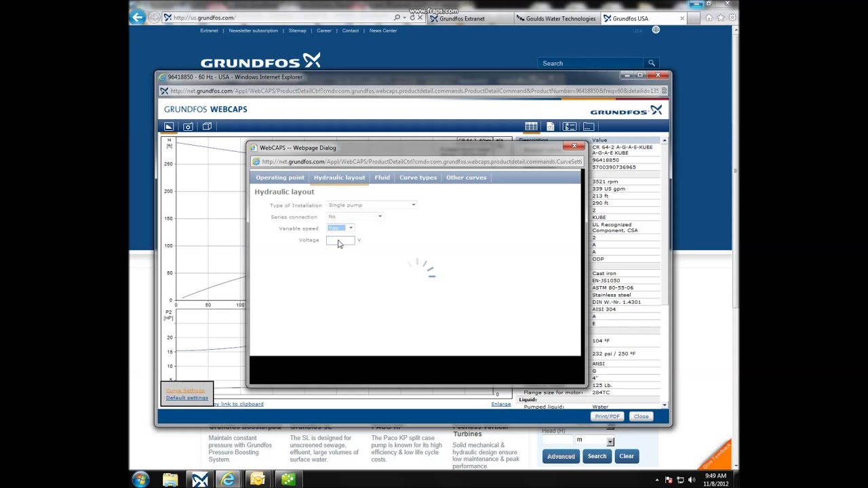Viewport: 868px width, 488px height.
Task: Click the browser back arrow
Action: (x=138, y=18)
